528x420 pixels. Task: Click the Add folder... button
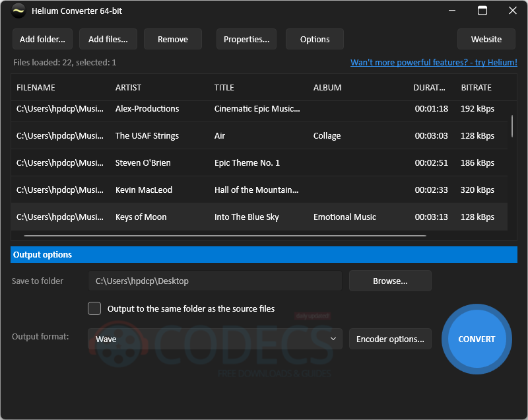(x=42, y=40)
